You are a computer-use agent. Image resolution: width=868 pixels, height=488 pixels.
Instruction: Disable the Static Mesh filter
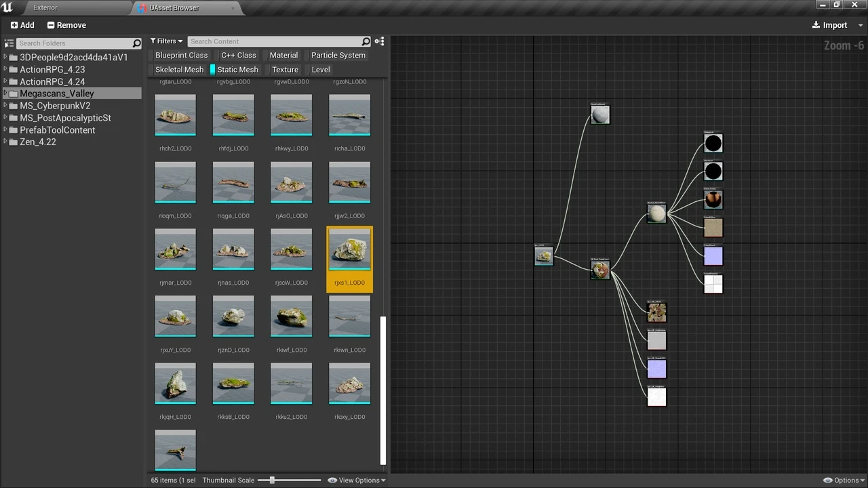click(x=237, y=70)
